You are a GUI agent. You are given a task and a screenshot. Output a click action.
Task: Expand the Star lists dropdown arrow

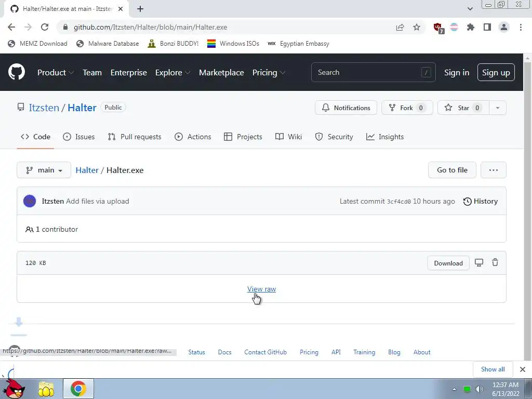coord(498,108)
